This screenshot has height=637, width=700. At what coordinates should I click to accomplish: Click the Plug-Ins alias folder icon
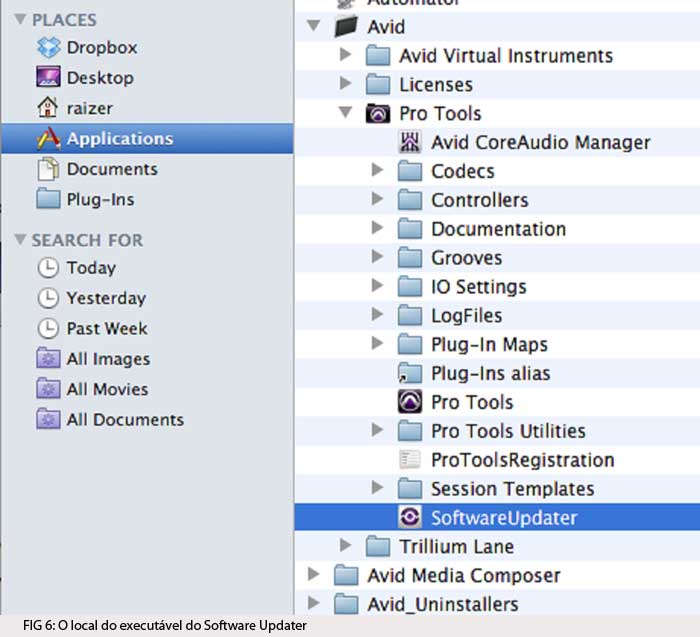409,373
